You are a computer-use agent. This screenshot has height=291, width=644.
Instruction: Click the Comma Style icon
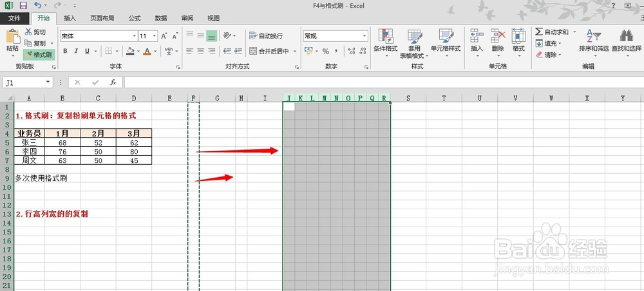[336, 52]
